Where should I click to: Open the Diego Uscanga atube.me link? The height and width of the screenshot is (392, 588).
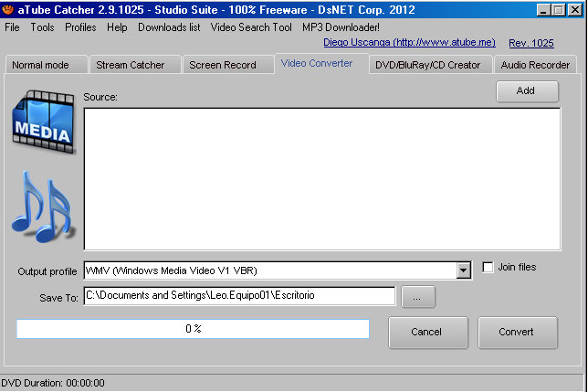[407, 43]
